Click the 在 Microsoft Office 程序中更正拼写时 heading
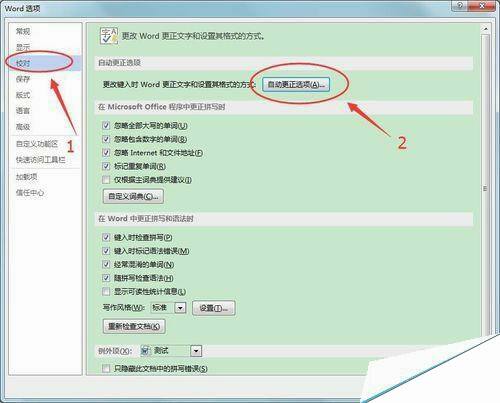The width and height of the screenshot is (500, 403). pos(162,107)
